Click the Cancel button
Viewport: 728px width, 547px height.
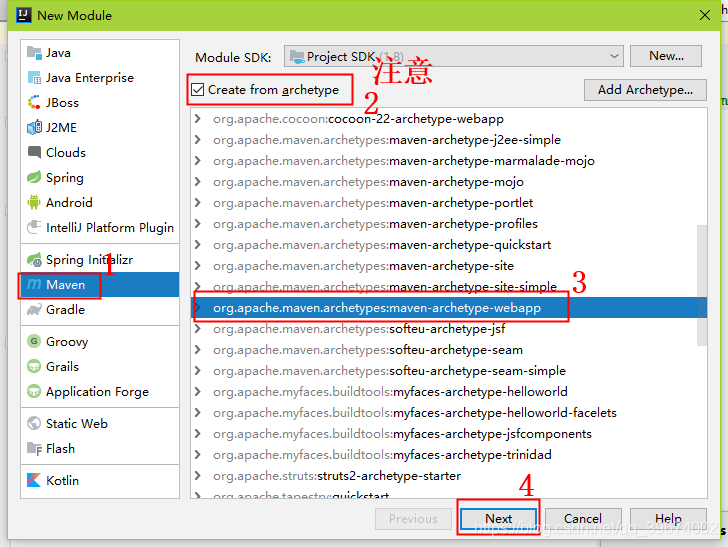coord(583,518)
